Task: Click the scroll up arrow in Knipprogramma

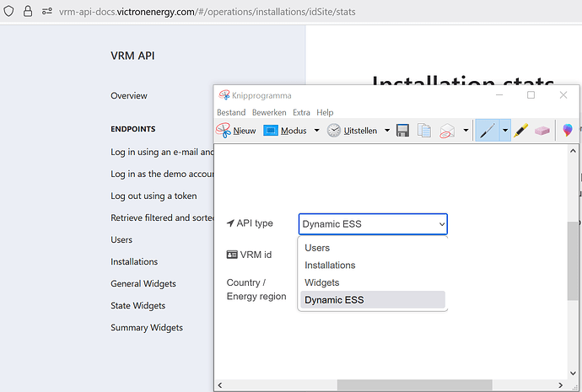Action: pyautogui.click(x=573, y=151)
